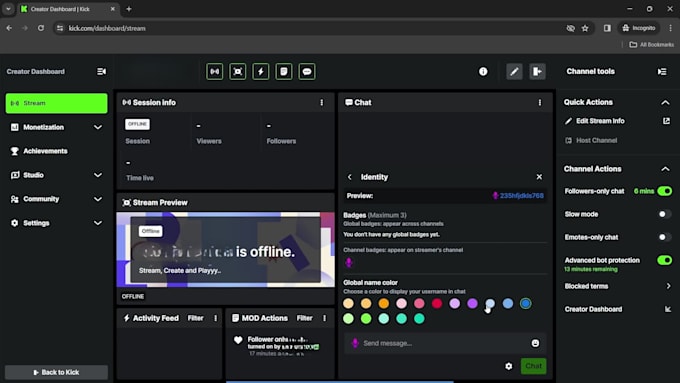
Task: Choose light green name color swatch
Action: (348, 319)
